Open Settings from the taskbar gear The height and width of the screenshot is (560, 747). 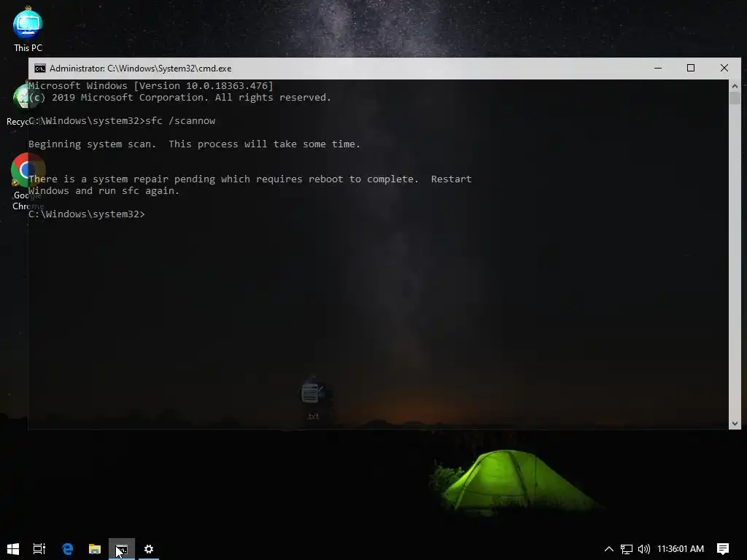pos(149,549)
